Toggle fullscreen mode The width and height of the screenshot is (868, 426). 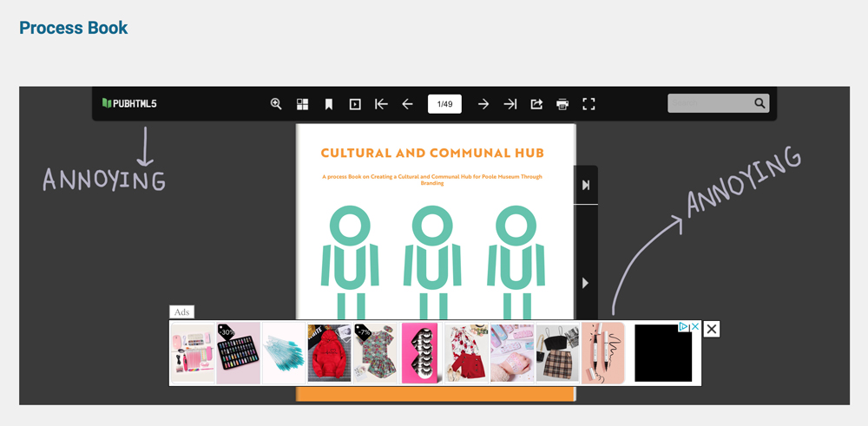(589, 104)
